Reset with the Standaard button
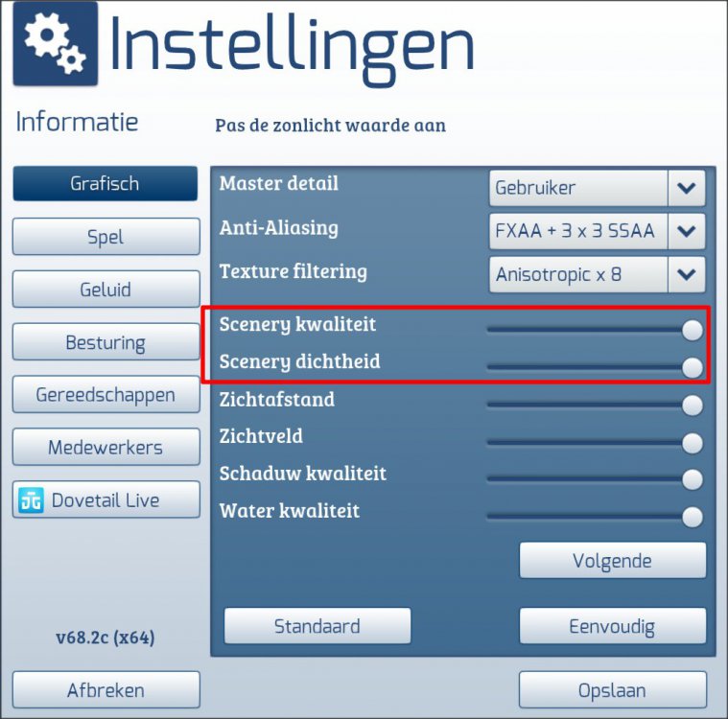The image size is (728, 719). click(x=317, y=626)
